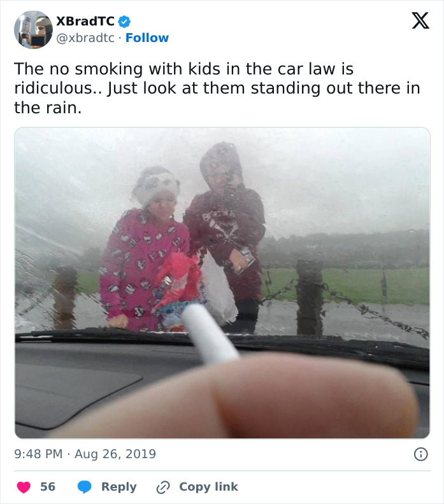Click the cigarette in the photo
444x504 pixels.
coord(211,333)
